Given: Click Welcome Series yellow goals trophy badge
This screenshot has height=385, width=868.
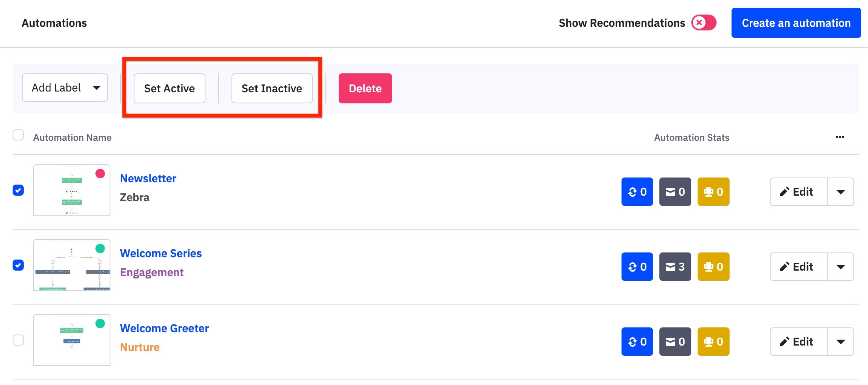Looking at the screenshot, I should click(x=713, y=267).
